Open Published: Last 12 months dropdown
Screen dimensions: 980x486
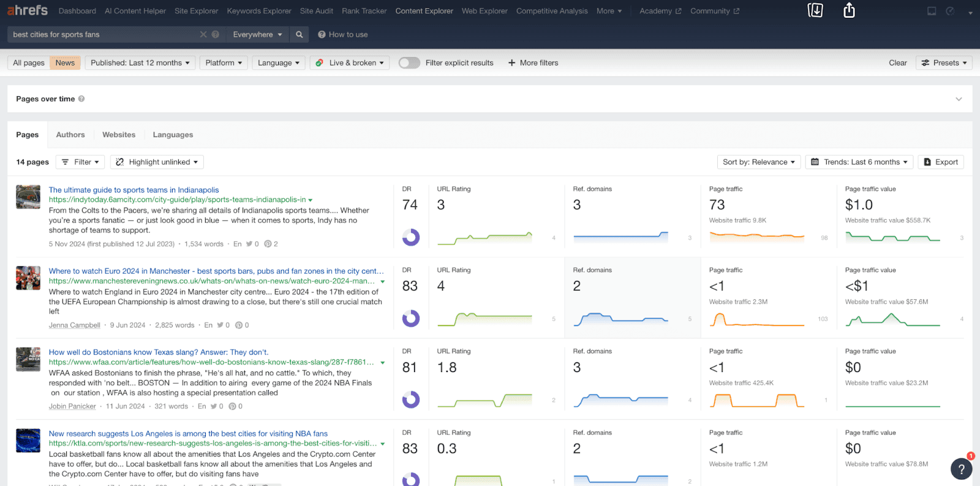tap(140, 62)
